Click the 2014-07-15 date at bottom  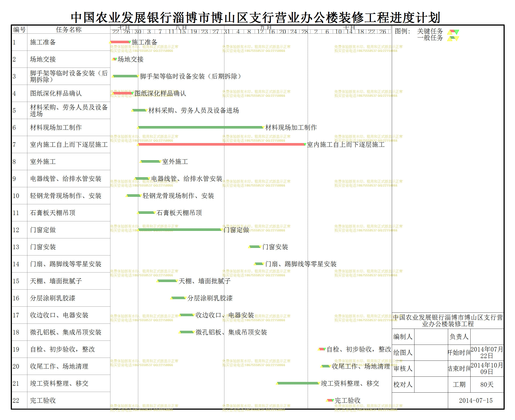tap(476, 400)
